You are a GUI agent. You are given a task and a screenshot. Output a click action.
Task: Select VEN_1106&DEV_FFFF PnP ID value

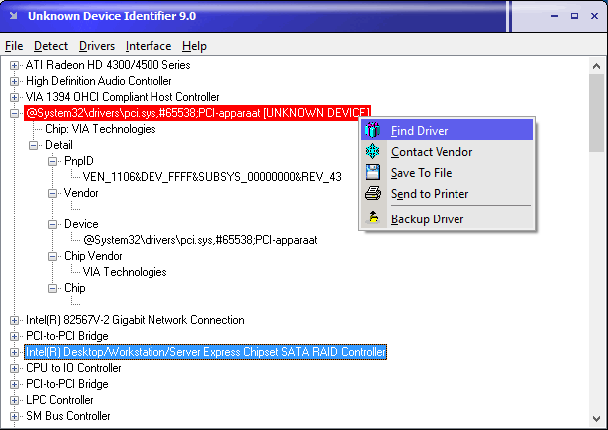[212, 177]
